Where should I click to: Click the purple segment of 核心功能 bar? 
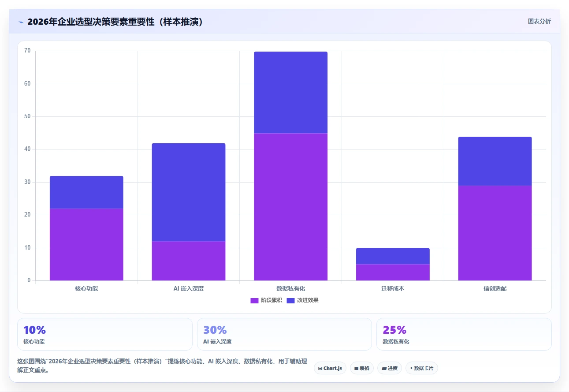coord(86,244)
